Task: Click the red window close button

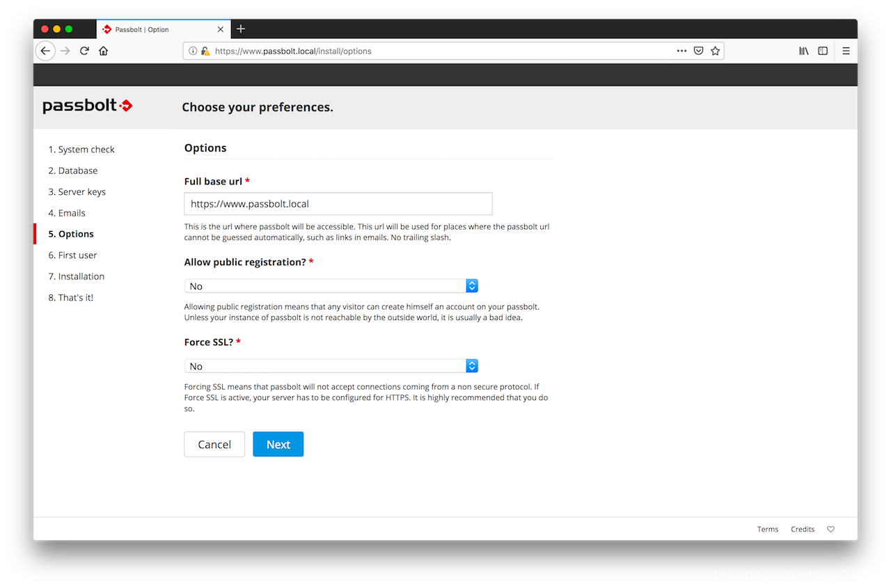Action: pos(45,29)
